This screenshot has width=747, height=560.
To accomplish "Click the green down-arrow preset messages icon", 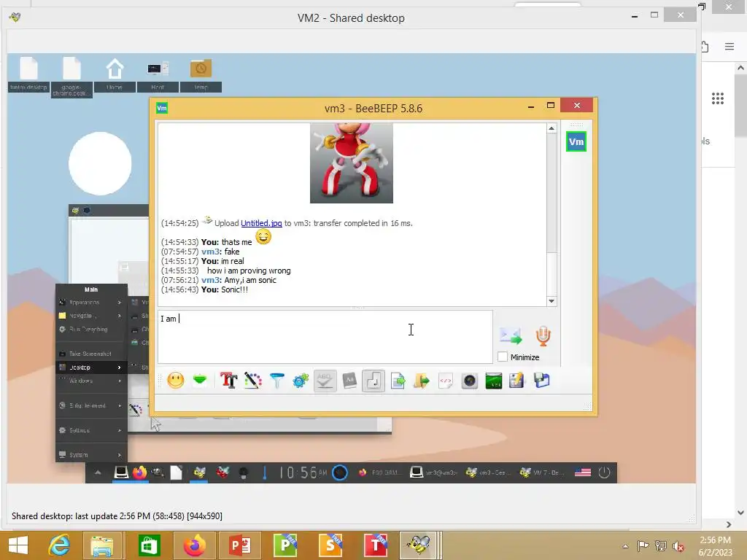I will tap(200, 380).
